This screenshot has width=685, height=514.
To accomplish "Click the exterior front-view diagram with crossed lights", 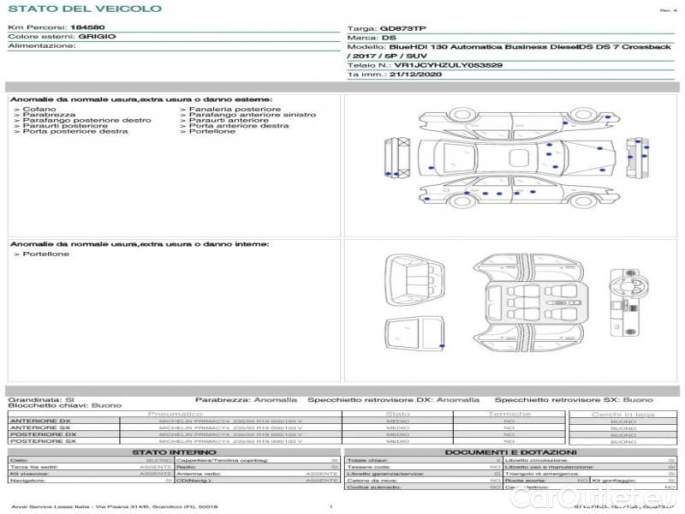I will click(398, 158).
